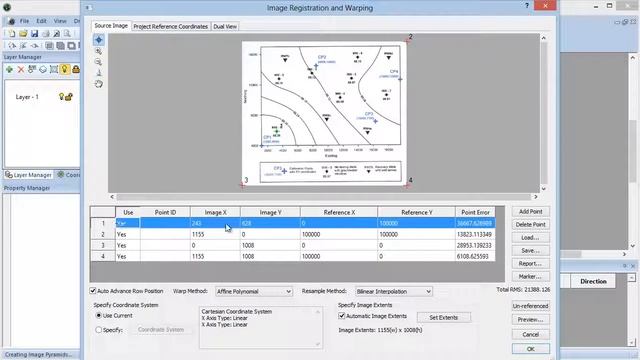Viewport: 640px width, 360px height.
Task: Click the Coordinate System button
Action: 161,329
